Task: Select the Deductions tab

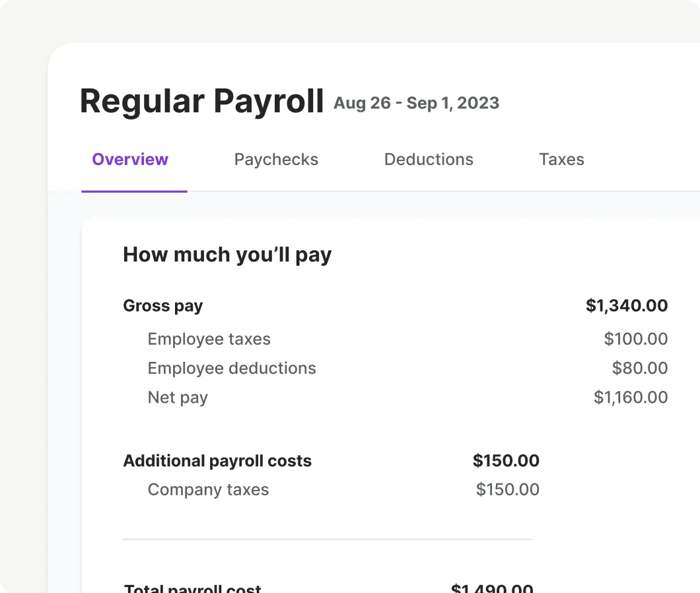Action: (x=429, y=159)
